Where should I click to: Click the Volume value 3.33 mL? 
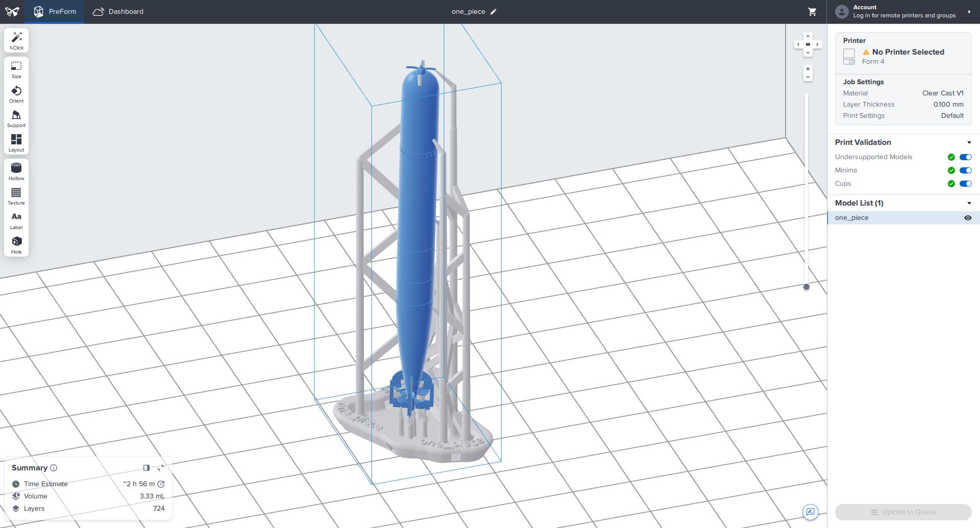tap(152, 496)
